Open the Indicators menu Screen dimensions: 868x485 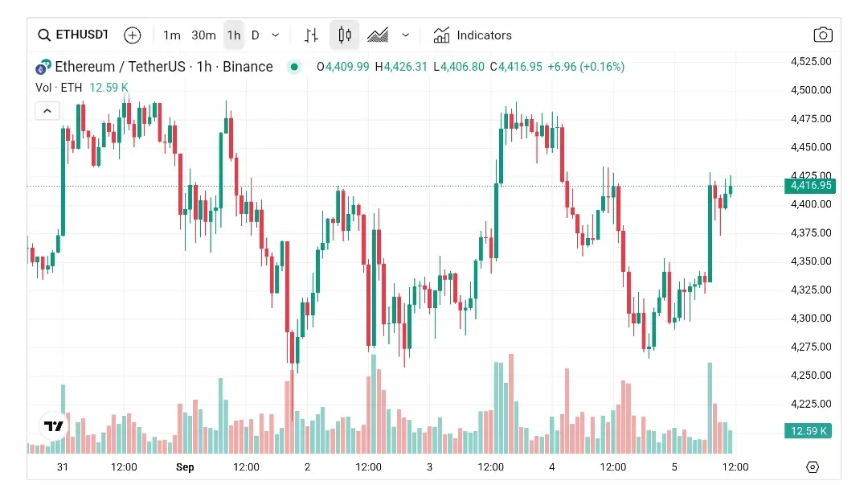tap(473, 35)
